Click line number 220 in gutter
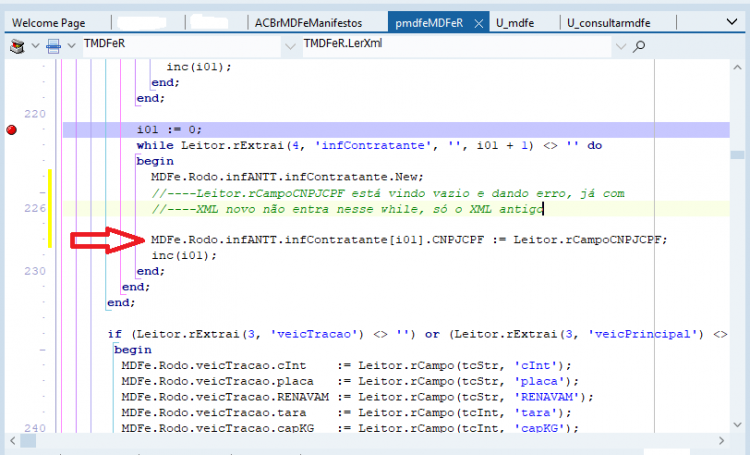Screen dimensions: 750x455 click(35, 114)
